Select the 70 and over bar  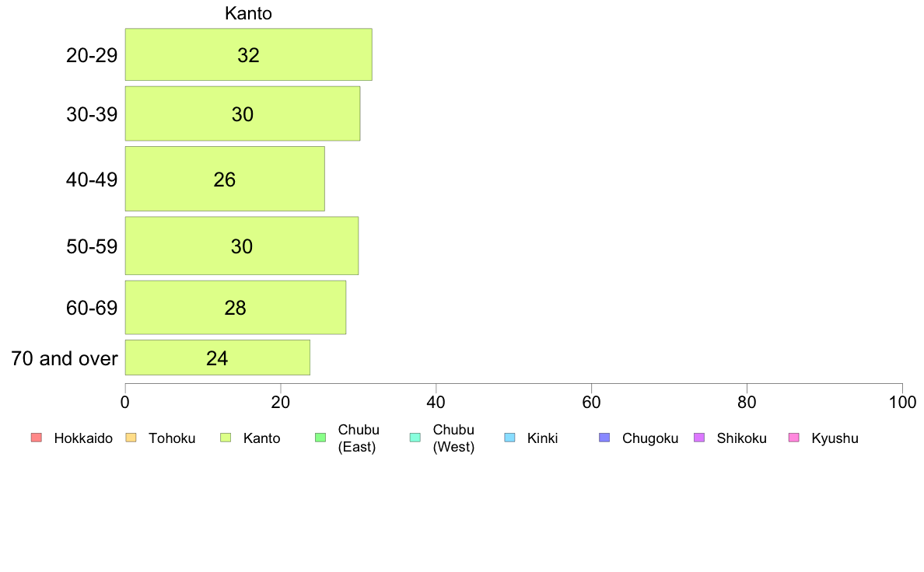(218, 357)
